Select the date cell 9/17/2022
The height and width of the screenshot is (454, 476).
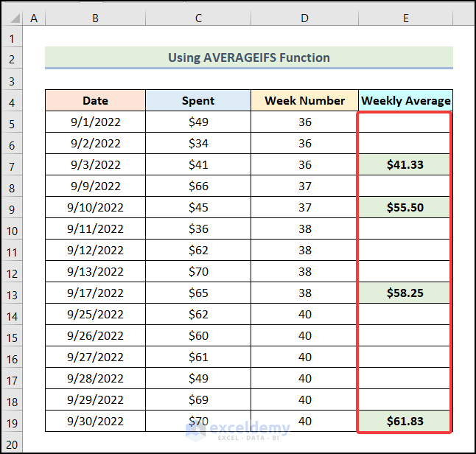pyautogui.click(x=95, y=293)
